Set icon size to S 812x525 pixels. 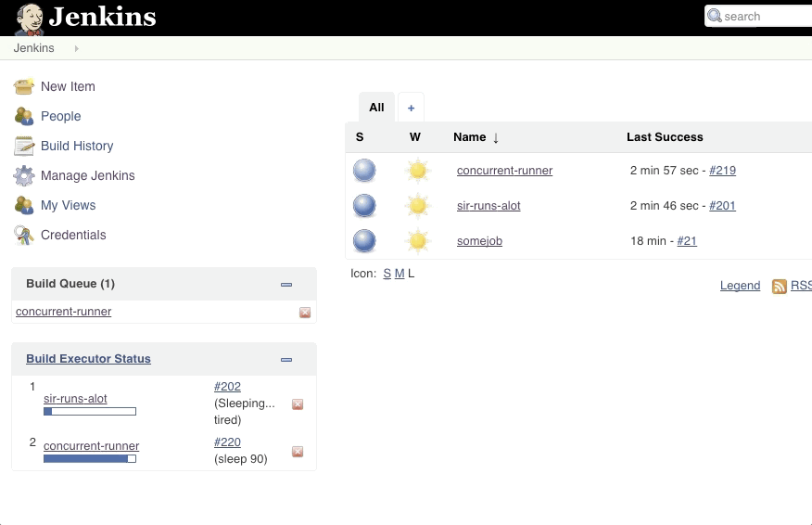pyautogui.click(x=387, y=274)
